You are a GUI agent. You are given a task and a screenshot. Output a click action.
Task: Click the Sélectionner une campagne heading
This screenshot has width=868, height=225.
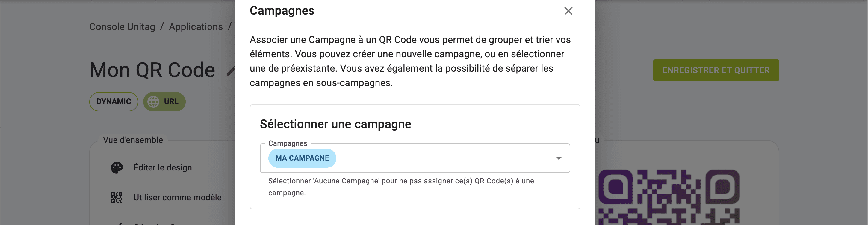tap(335, 124)
